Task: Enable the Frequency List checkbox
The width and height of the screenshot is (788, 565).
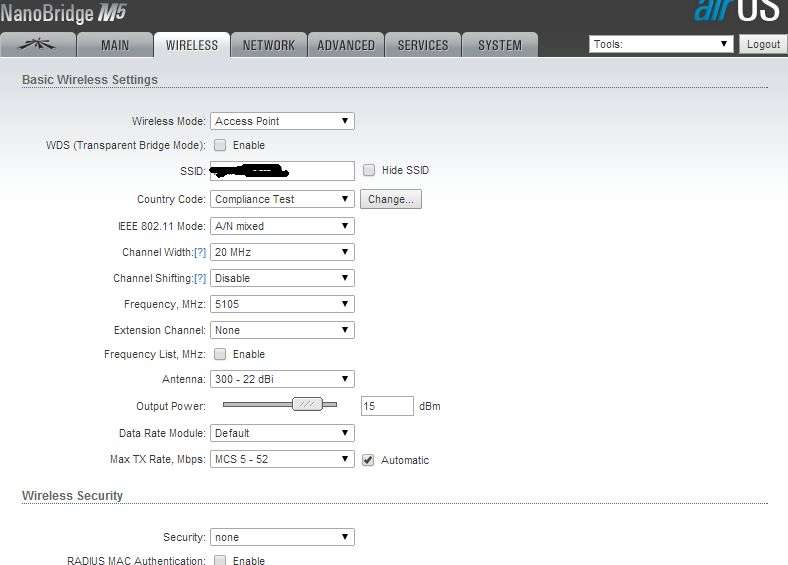Action: (x=220, y=354)
